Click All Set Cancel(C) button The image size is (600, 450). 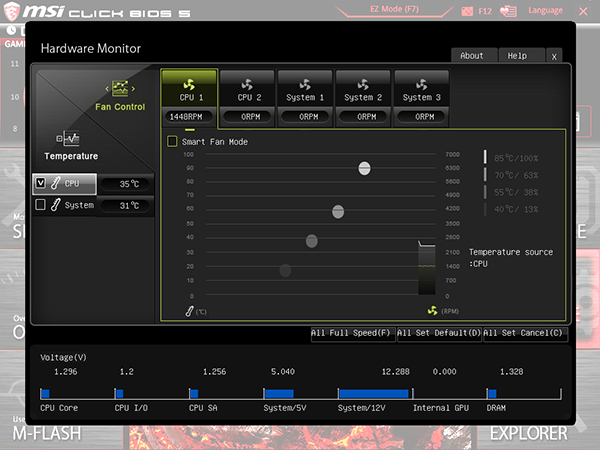(524, 333)
